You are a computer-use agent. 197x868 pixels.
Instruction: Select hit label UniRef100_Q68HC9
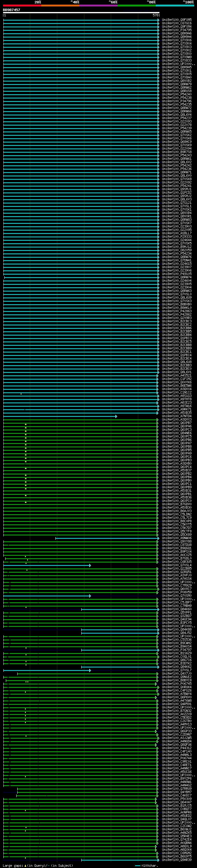click(x=177, y=142)
